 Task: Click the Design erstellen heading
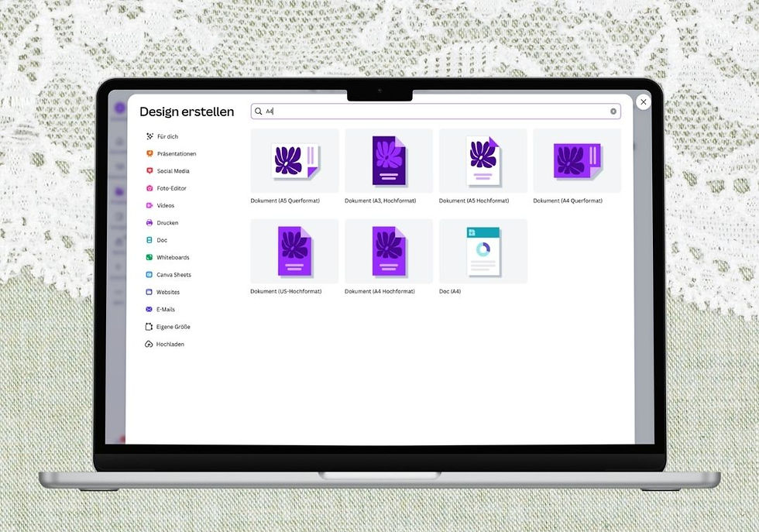point(187,112)
